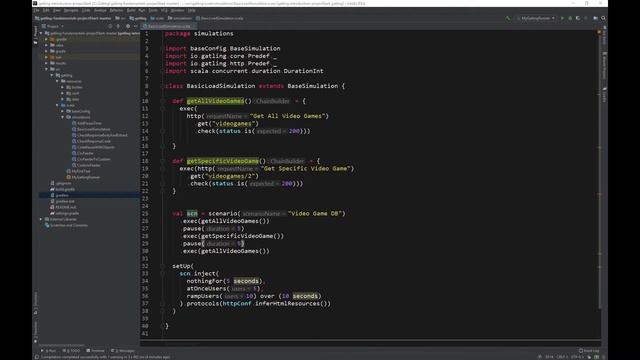Click the UTF-8 encoding in status bar

[577, 357]
